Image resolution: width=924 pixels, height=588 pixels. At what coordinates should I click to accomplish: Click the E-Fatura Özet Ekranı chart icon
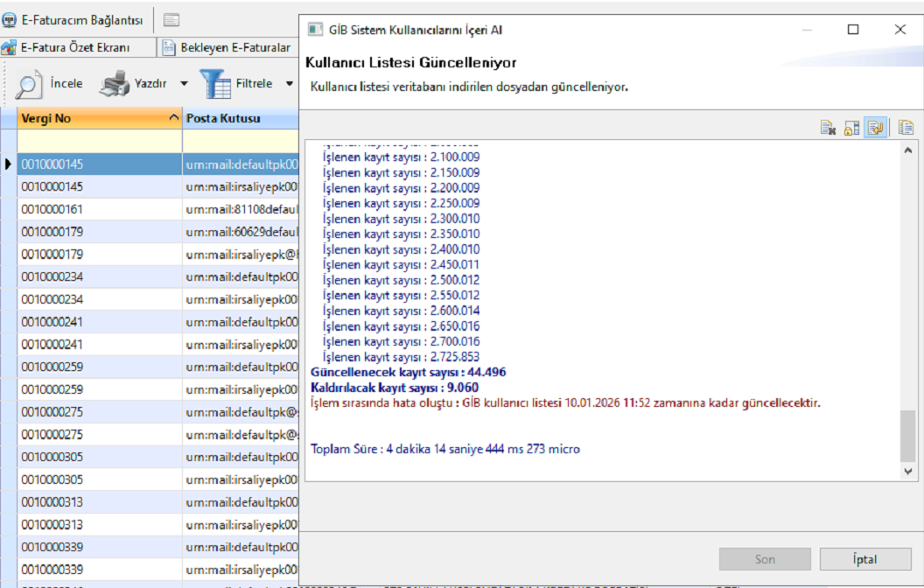pyautogui.click(x=10, y=47)
